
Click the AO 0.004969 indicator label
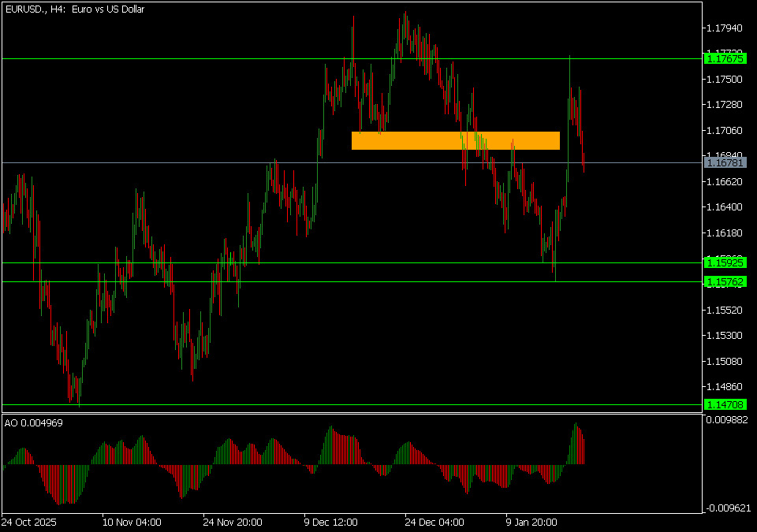[34, 423]
